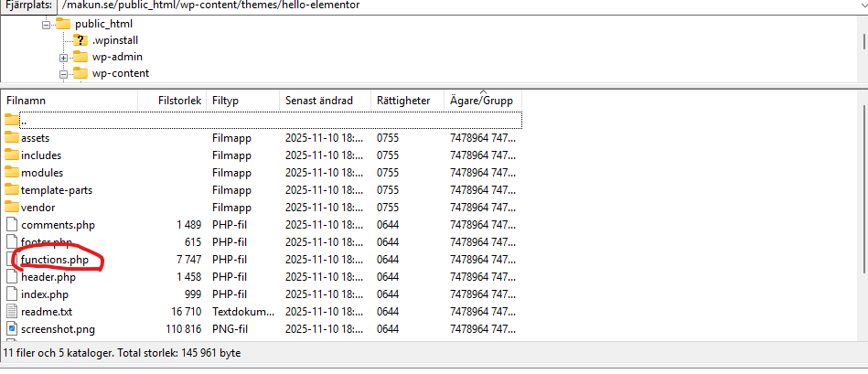868x374 pixels.
Task: Click the directory tree vertical scrollbar
Action: [862, 41]
